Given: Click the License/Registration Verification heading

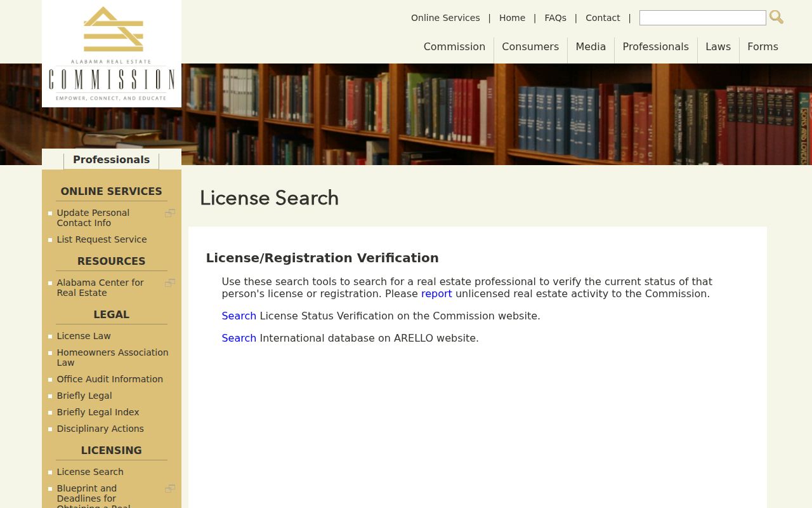Looking at the screenshot, I should 322,258.
